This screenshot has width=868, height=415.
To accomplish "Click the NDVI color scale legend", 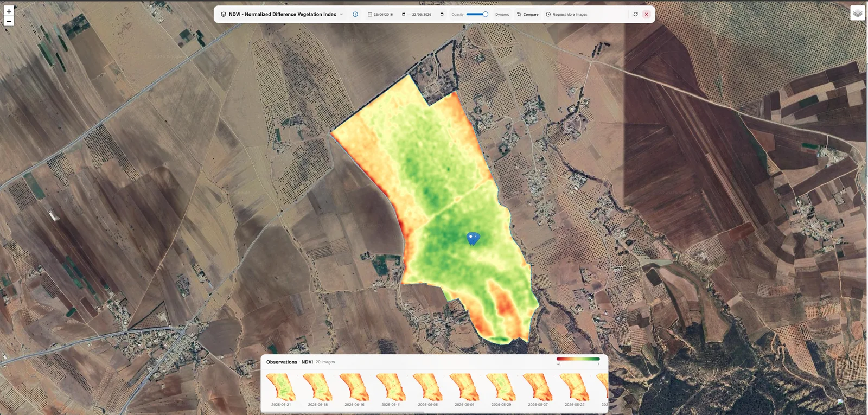I will point(578,359).
